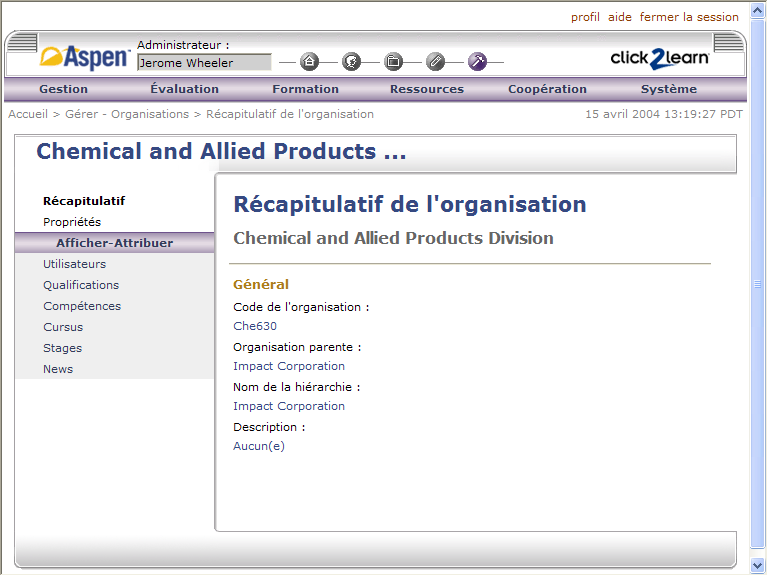Open the 'aide' help link
The height and width of the screenshot is (576, 768).
620,17
